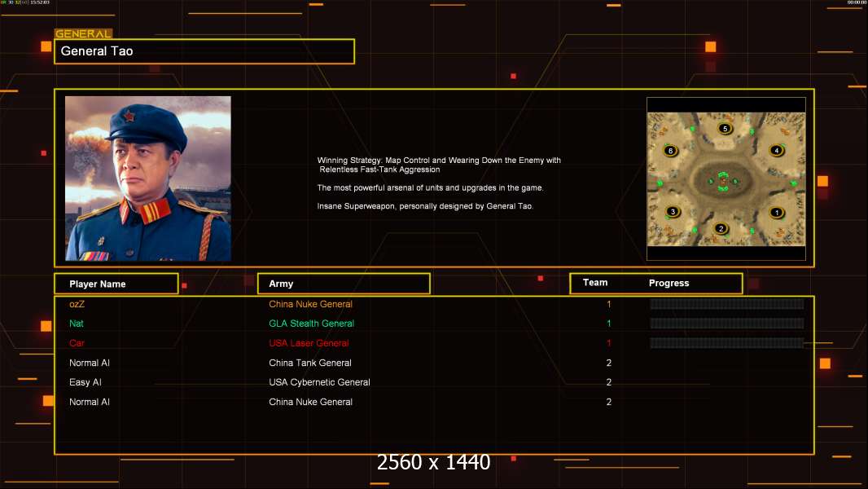
Task: Select start position 1 on minimap
Action: pyautogui.click(x=777, y=212)
